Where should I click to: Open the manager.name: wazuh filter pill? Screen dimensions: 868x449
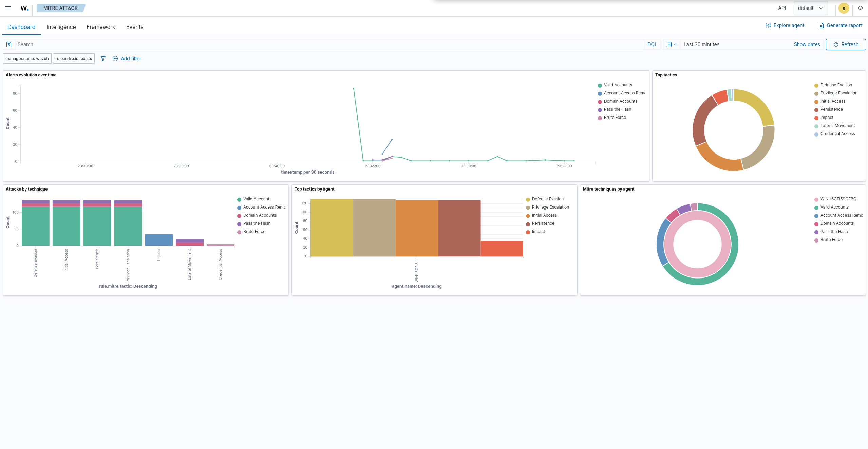[27, 59]
